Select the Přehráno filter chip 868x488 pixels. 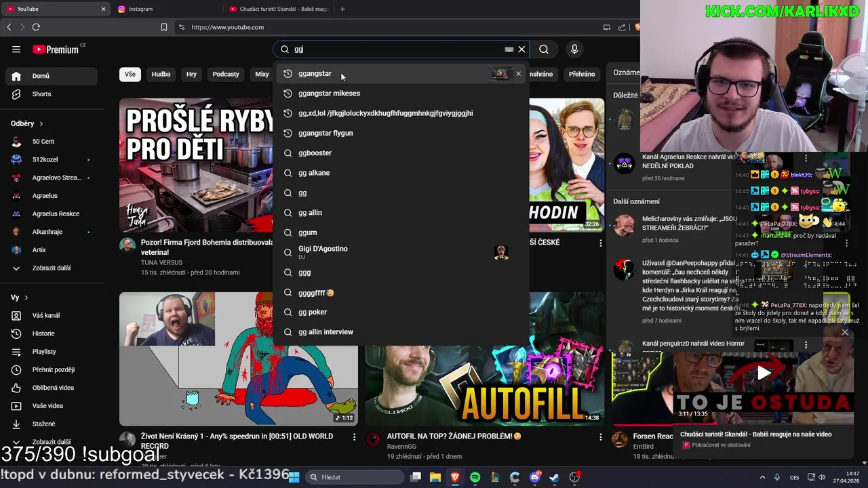click(582, 74)
